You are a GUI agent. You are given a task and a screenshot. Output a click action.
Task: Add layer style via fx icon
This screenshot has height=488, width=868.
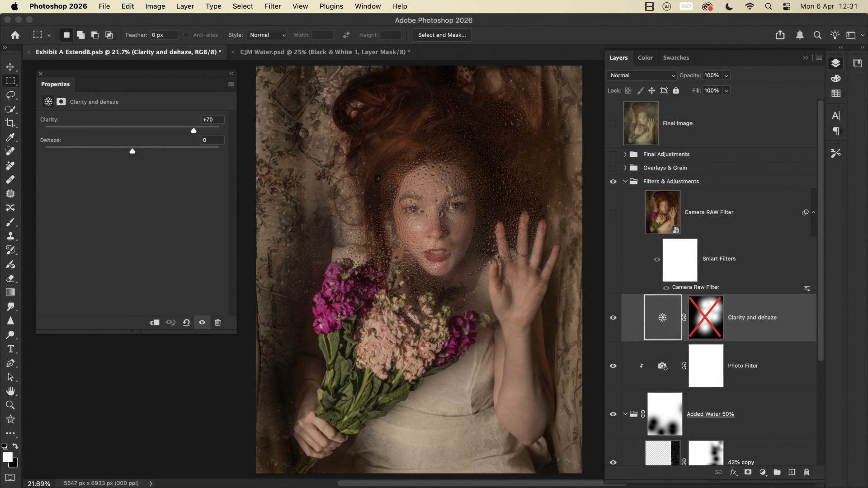pos(733,472)
